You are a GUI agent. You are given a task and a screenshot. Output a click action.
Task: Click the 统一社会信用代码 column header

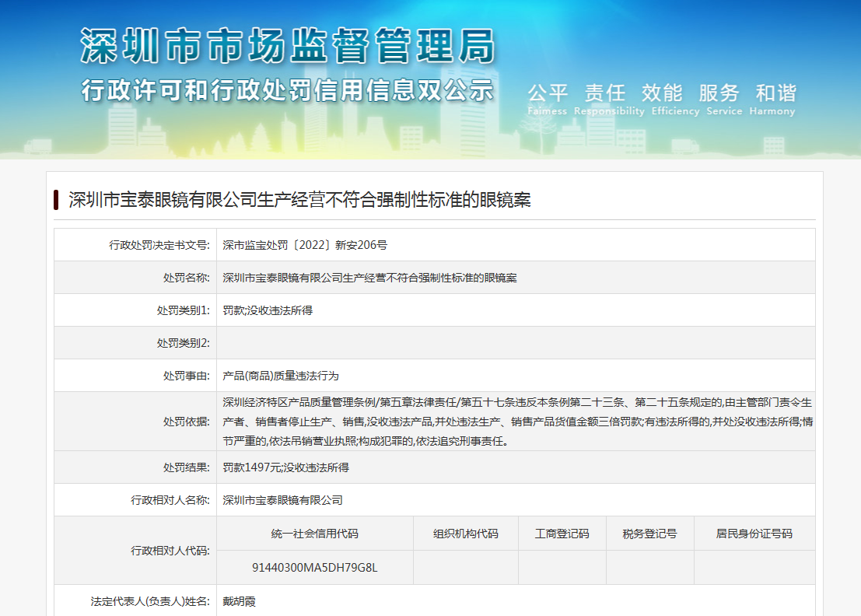pos(315,534)
